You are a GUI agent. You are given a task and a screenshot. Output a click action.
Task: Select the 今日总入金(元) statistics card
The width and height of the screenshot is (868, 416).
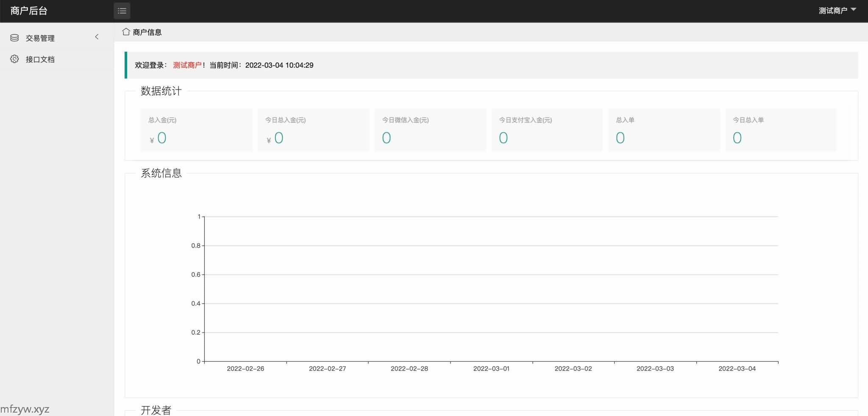[x=313, y=130]
